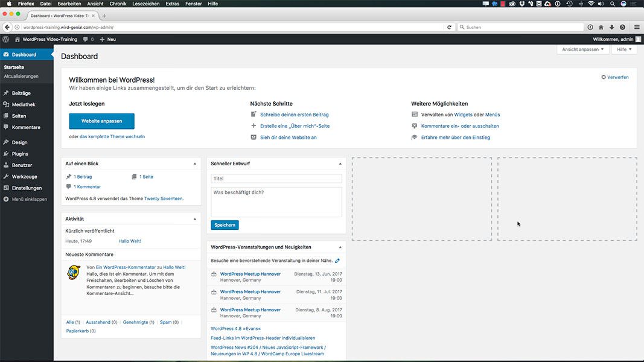
Task: Collapse the sidebar with Menü einklappen
Action: (x=27, y=200)
